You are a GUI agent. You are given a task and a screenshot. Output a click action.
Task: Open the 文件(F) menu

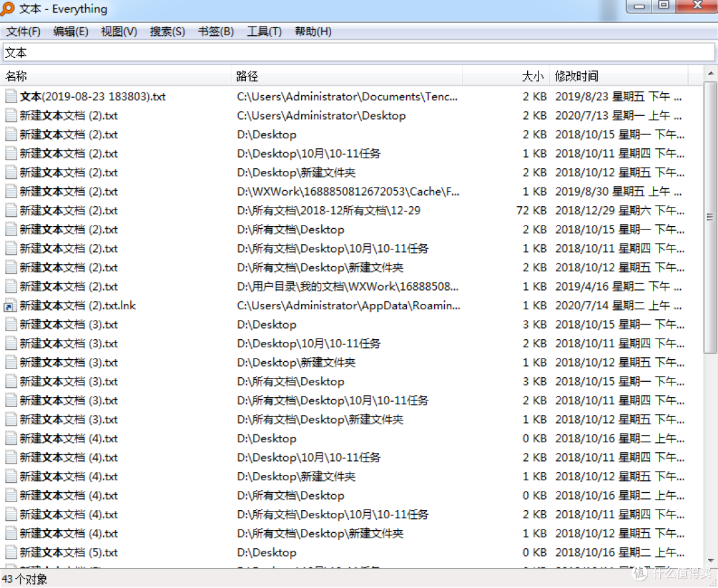(x=23, y=32)
